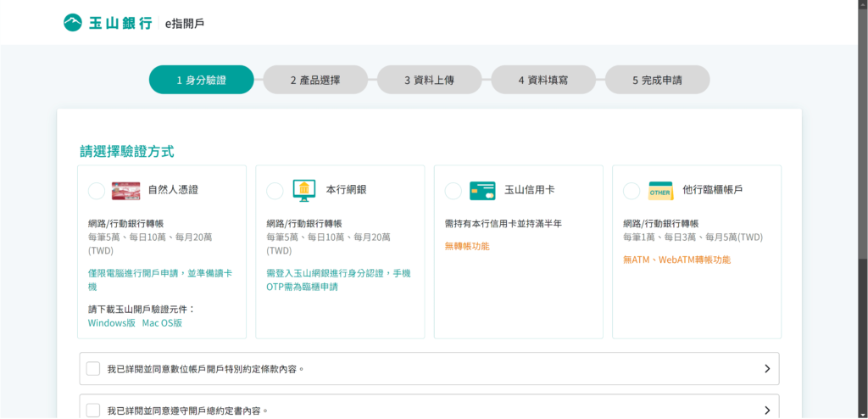Click the page vertical scrollbar

863,209
